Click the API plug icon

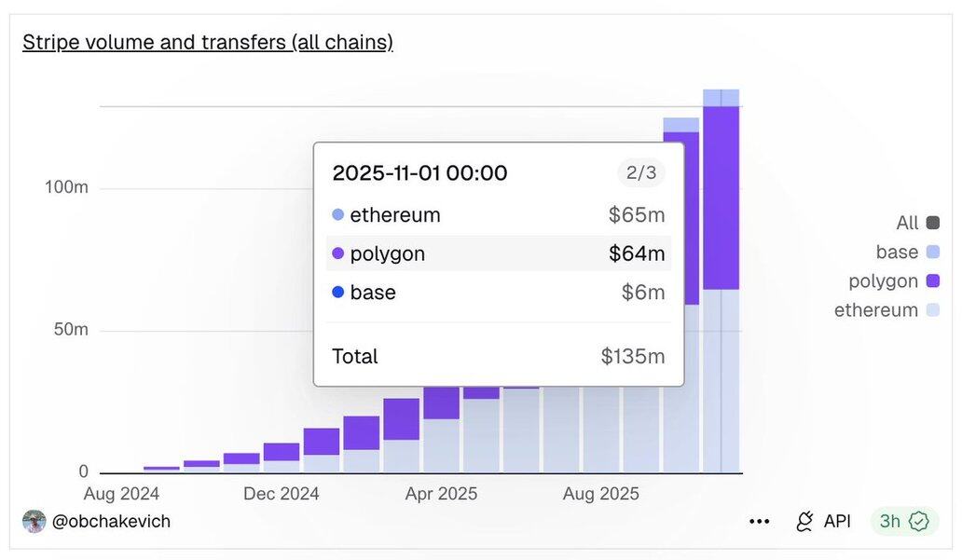pos(804,522)
